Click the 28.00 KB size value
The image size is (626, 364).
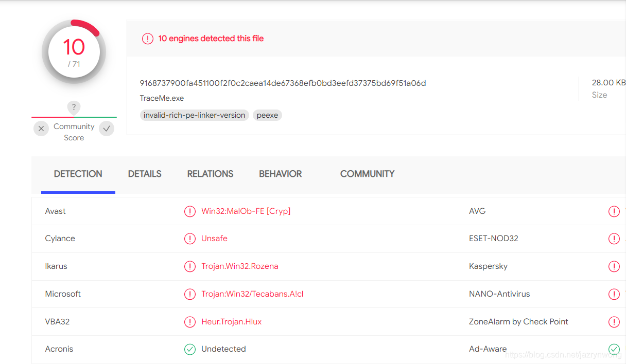pos(608,82)
